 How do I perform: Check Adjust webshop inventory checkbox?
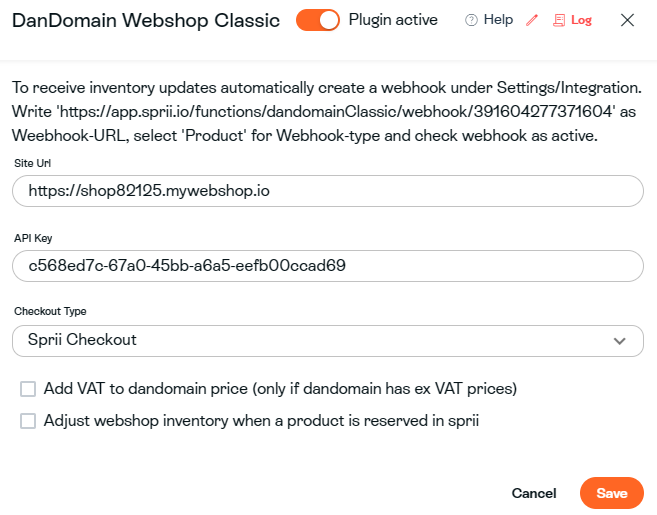coord(28,421)
